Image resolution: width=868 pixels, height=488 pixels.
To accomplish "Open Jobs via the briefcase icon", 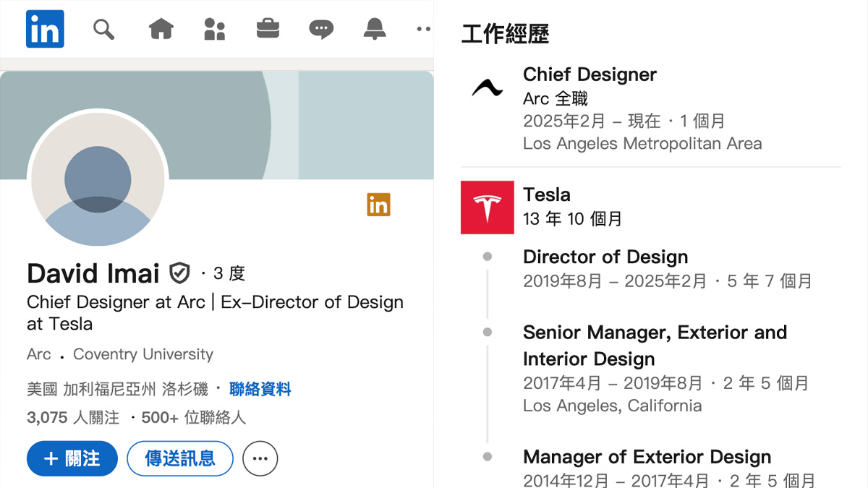I will tap(268, 29).
